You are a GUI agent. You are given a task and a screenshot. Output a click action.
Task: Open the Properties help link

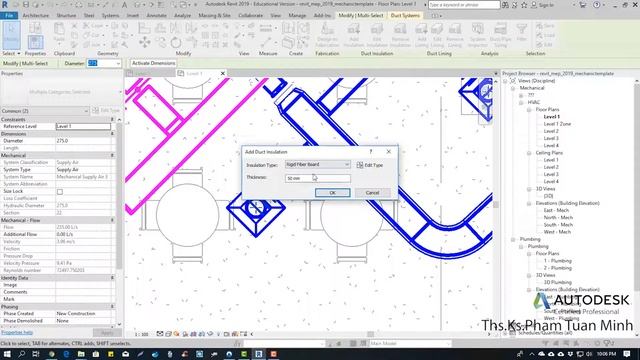click(x=17, y=333)
